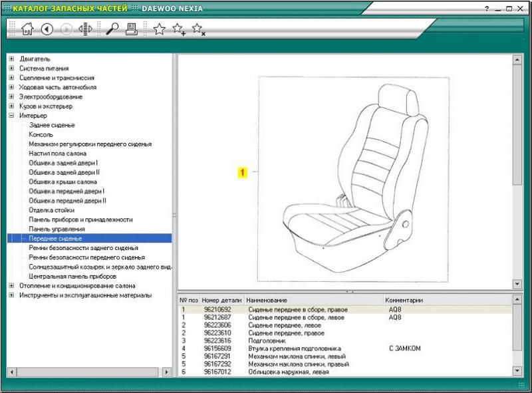Click yellow callout marker 1 on diagram
Screen dimensions: 532x393
[x=243, y=173]
